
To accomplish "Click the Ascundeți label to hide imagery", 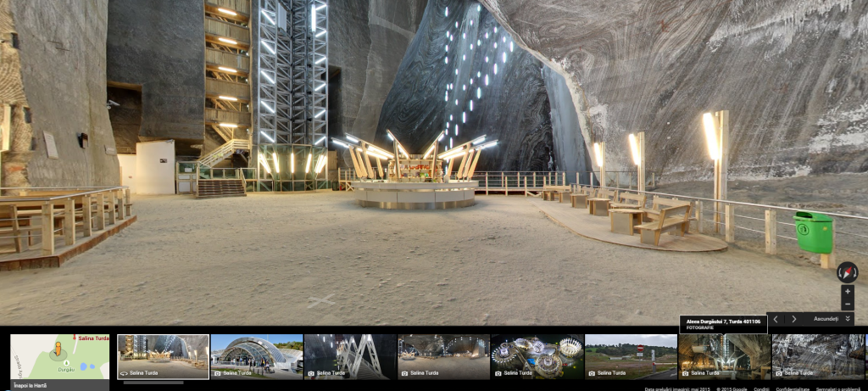I will 826,318.
